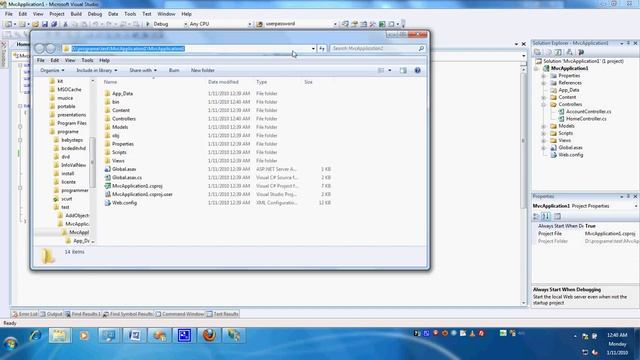This screenshot has height=360, width=640.
Task: Click the Explorer navigation pane scrollbar
Action: (x=93, y=161)
